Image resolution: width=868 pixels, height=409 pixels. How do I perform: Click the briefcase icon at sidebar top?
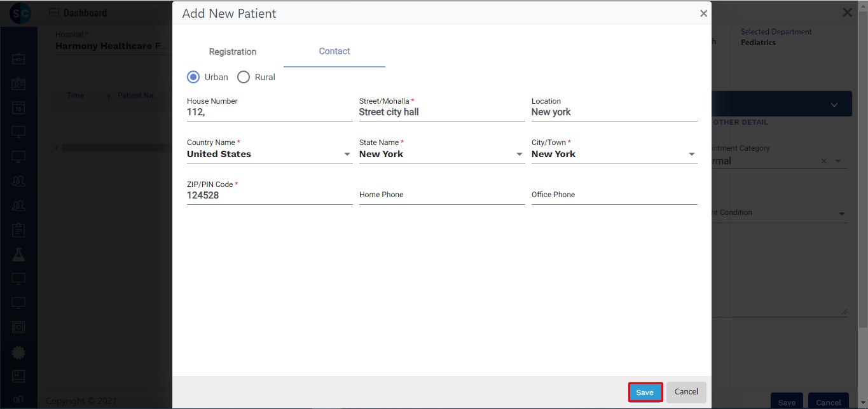tap(18, 58)
